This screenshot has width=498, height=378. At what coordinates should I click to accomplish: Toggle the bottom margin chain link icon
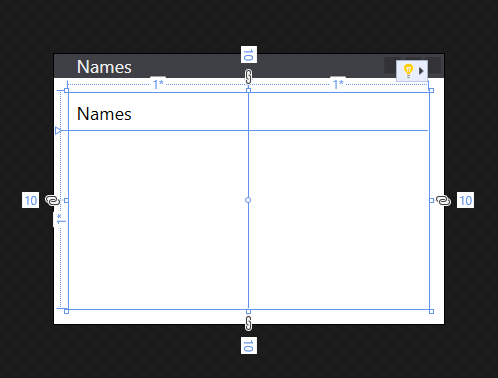tap(248, 323)
